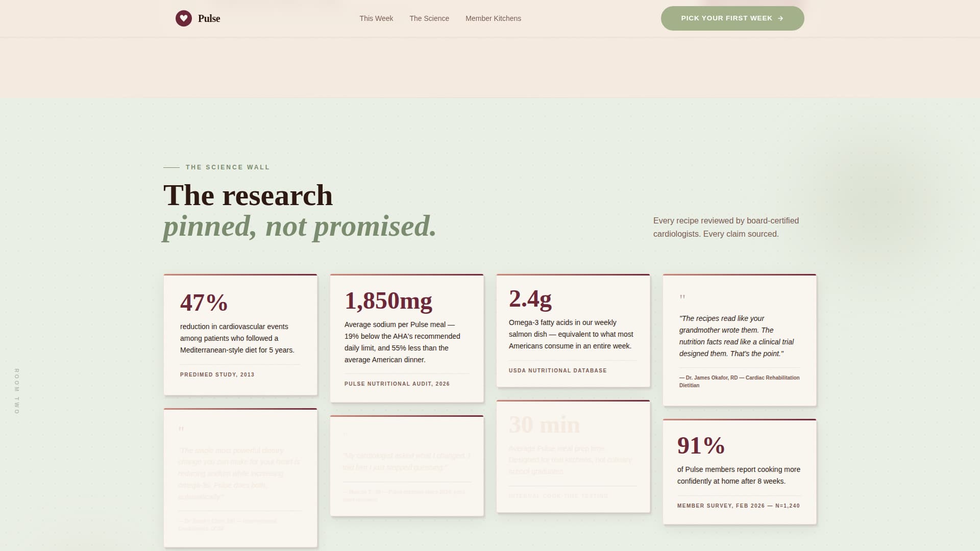Click the Pulse heart logo icon
The image size is (980, 551).
coord(183,18)
